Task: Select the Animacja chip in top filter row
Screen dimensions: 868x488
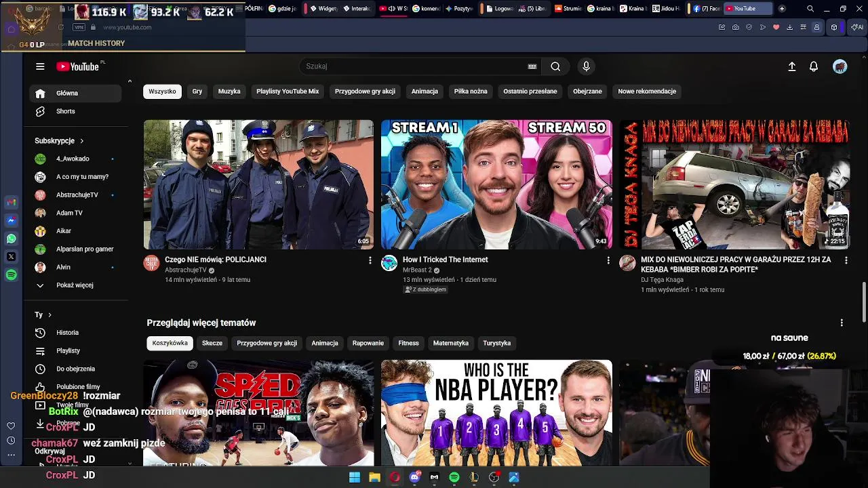Action: 425,91
